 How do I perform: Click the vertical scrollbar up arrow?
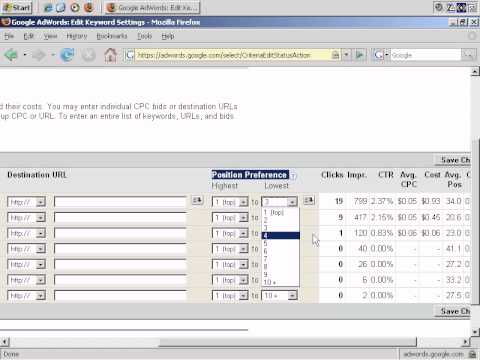pyautogui.click(x=475, y=71)
